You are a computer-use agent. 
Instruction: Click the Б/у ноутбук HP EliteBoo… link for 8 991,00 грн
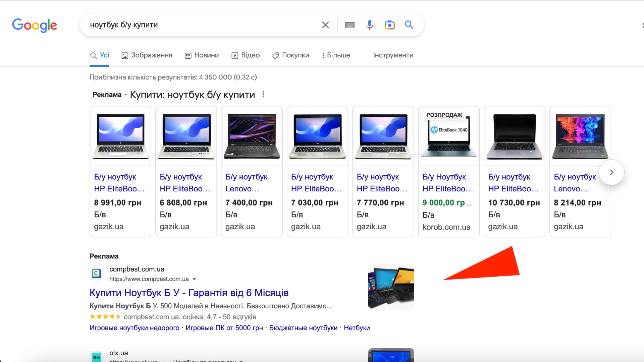[x=119, y=183]
